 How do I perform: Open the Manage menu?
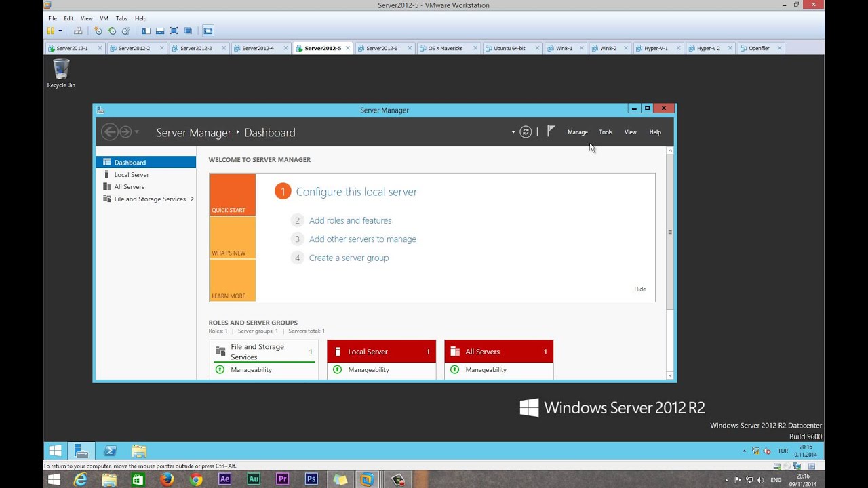578,132
